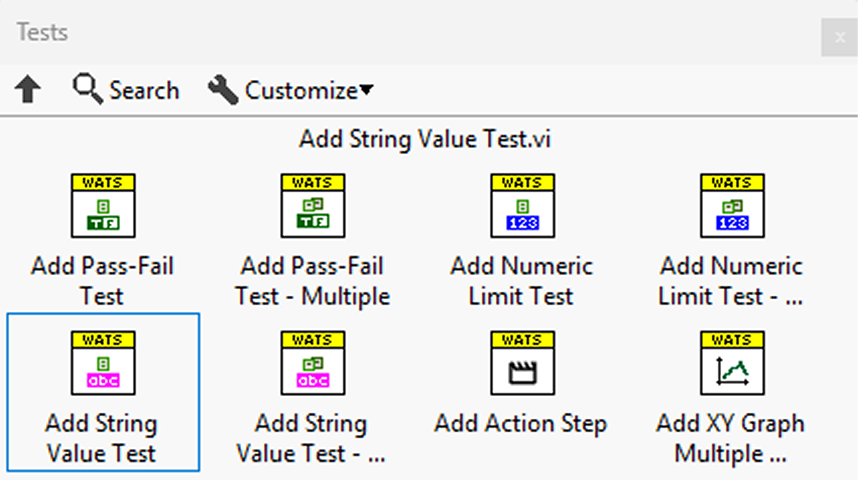This screenshot has width=858, height=480.
Task: Close the Tests palette window
Action: tap(839, 37)
